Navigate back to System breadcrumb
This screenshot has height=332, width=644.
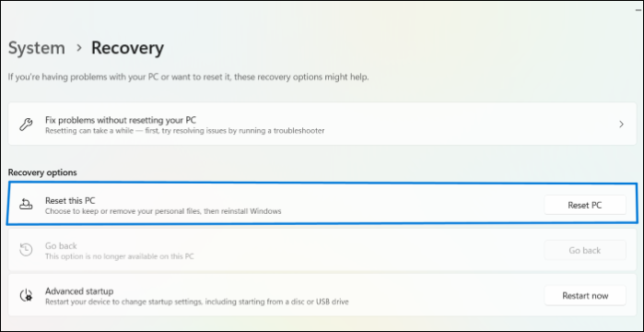point(37,48)
